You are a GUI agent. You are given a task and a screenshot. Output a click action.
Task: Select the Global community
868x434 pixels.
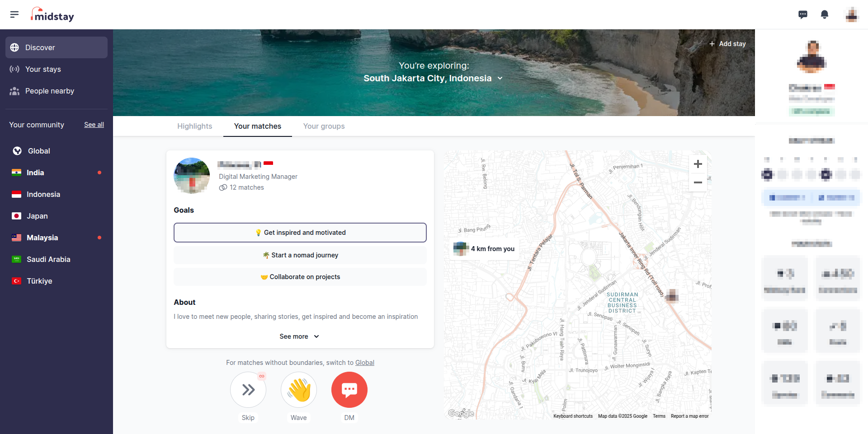[x=57, y=151]
